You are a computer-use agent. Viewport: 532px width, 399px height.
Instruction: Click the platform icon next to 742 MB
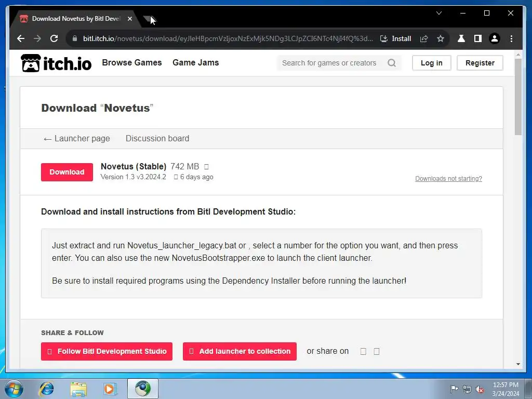coord(206,167)
